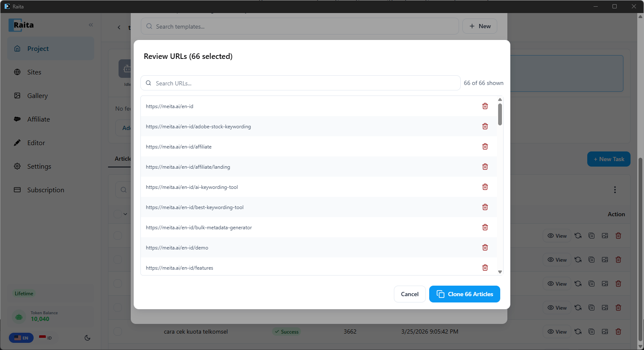644x350 pixels.
Task: Click Clone 66 Articles button
Action: [465, 294]
